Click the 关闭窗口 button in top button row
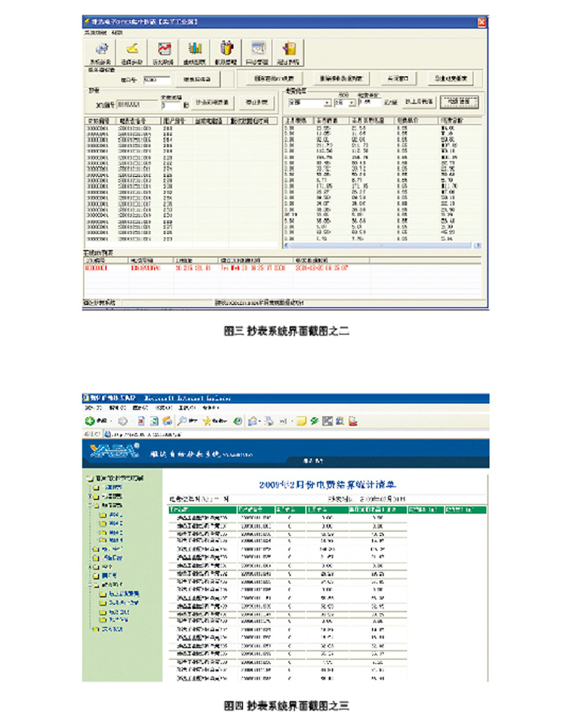566x728 pixels. 398,79
